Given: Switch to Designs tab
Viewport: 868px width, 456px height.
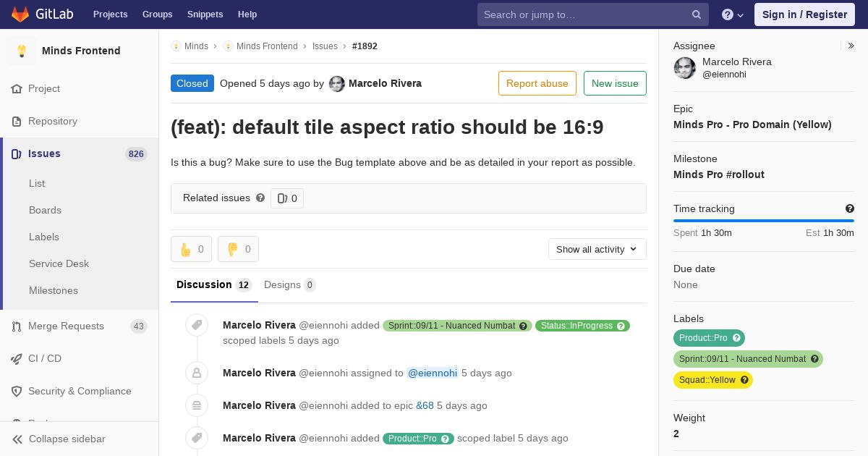Looking at the screenshot, I should (289, 284).
